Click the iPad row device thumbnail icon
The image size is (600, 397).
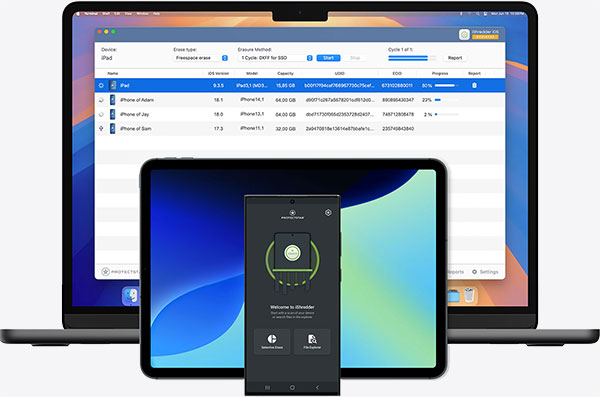coord(112,85)
